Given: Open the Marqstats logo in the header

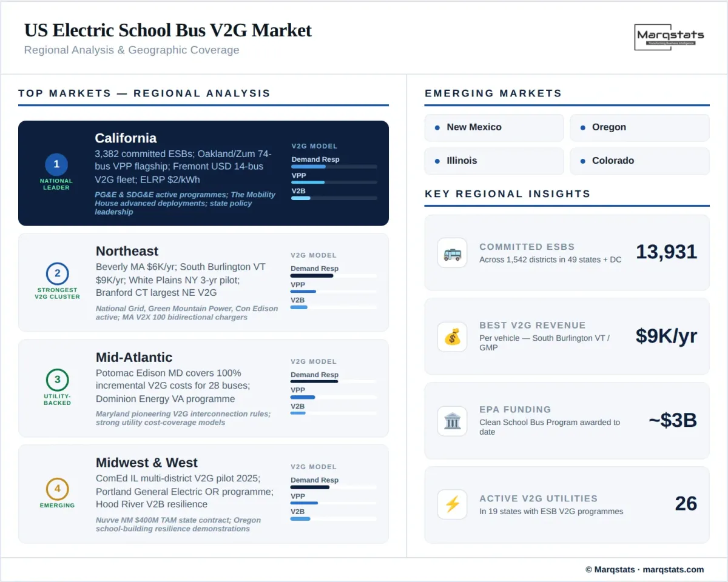Looking at the screenshot, I should coord(669,36).
